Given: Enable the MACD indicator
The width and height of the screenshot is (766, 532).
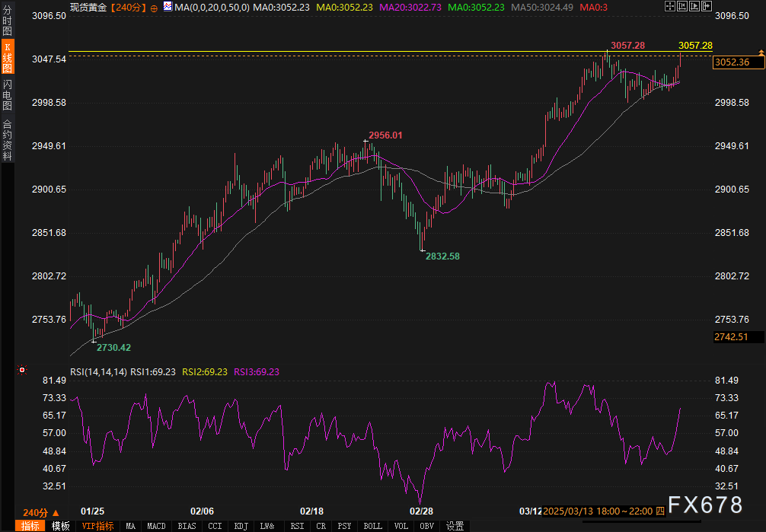Looking at the screenshot, I should pyautogui.click(x=156, y=526).
